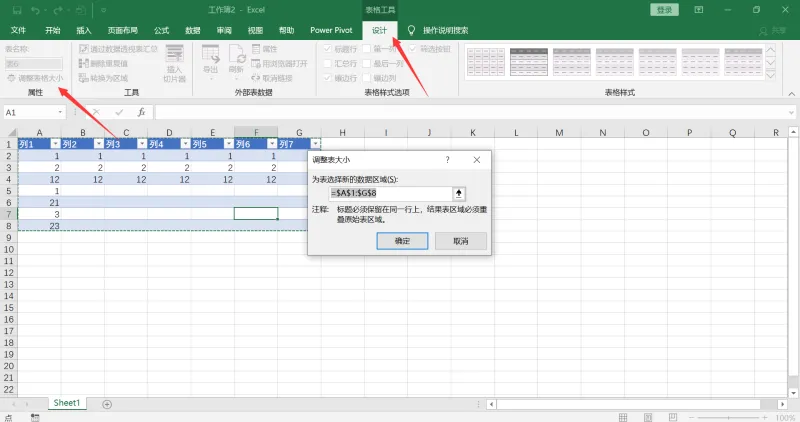Click the 插入切片器 insert slicer icon
This screenshot has height=422, width=800.
point(174,54)
